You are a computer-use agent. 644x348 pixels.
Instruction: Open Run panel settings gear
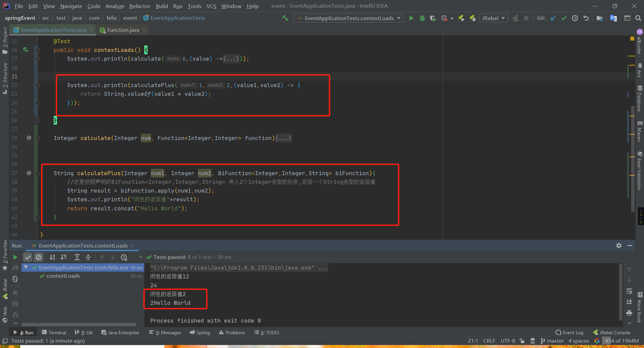(x=619, y=246)
